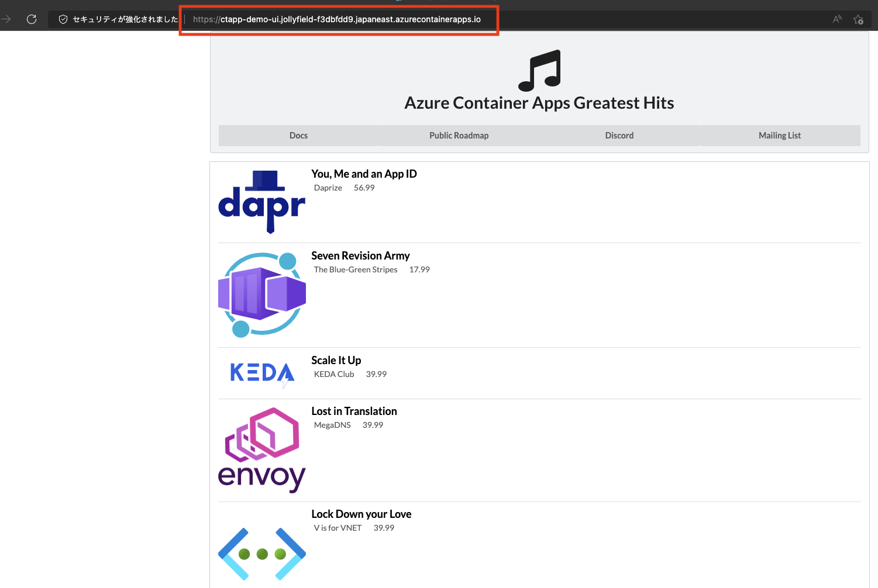This screenshot has height=588, width=878.
Task: Open the Public Roadmap tab
Action: coord(459,136)
